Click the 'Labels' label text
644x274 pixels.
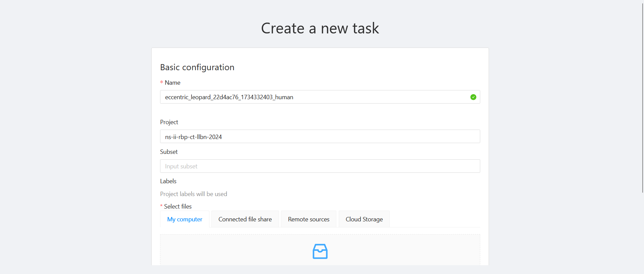(x=168, y=181)
